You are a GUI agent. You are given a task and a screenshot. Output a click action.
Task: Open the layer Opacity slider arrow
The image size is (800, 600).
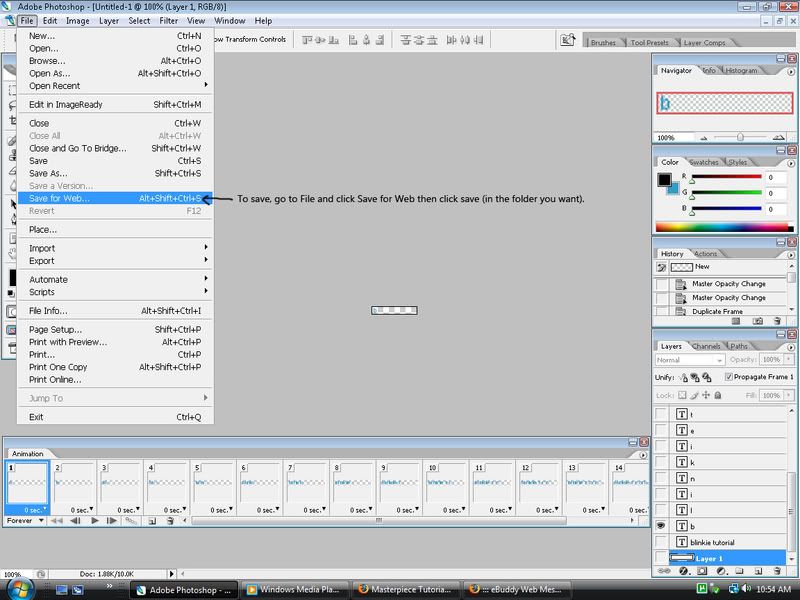pos(789,360)
